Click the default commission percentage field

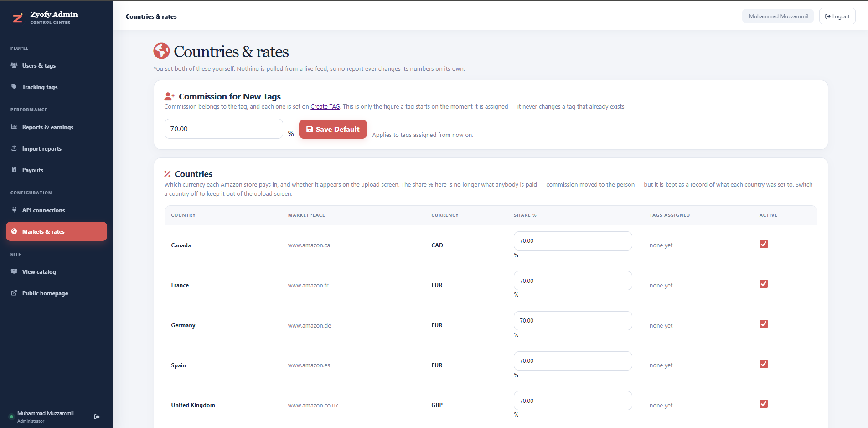coord(223,129)
